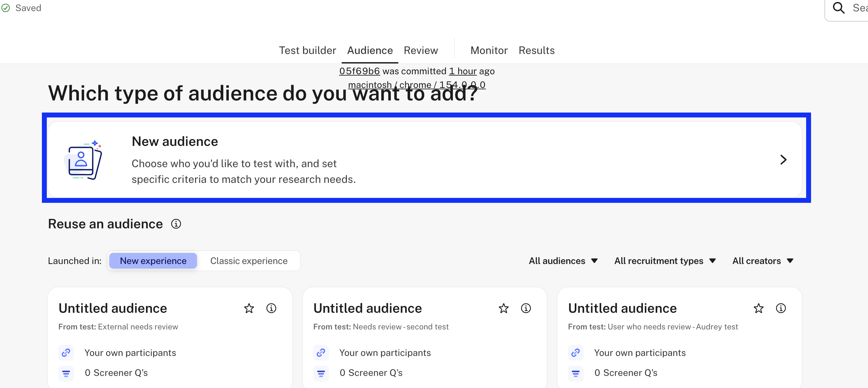Click the 1 hour timestamp link
Image resolution: width=868 pixels, height=388 pixels.
pos(463,71)
